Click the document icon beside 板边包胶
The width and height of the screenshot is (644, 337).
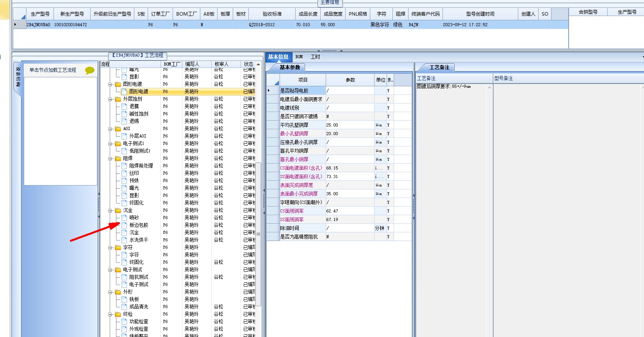pos(124,225)
